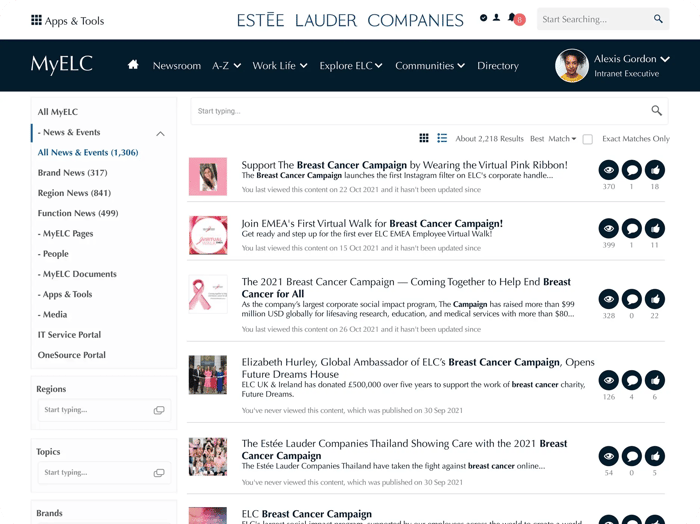
Task: Like the Thailand Breast Cancer Campaign article
Action: tap(655, 456)
